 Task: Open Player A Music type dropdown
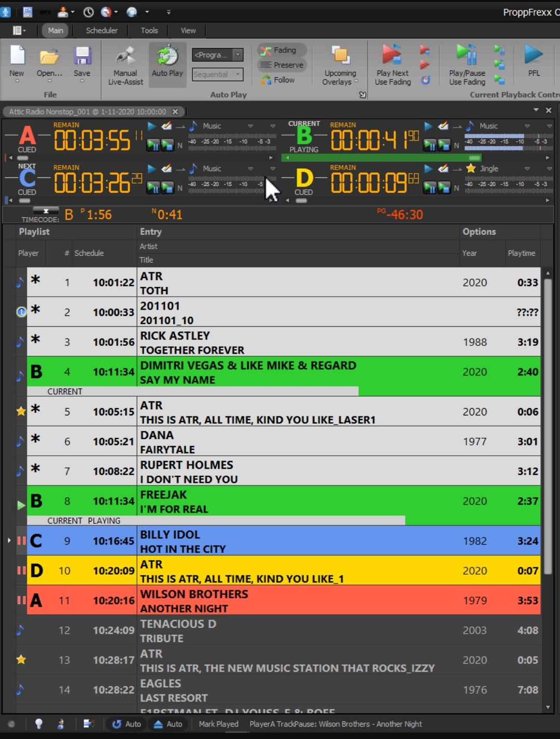click(250, 126)
